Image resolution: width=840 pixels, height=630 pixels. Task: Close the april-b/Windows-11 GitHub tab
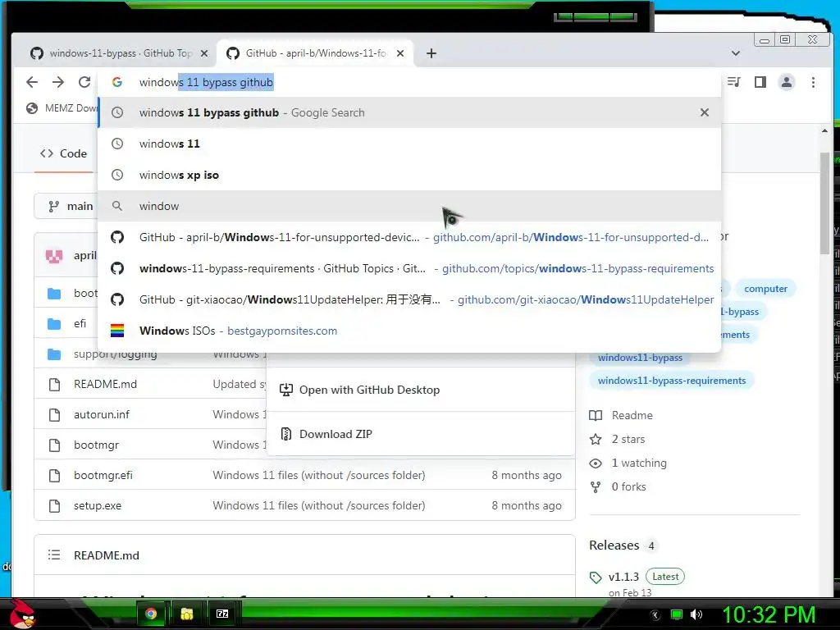tap(400, 53)
